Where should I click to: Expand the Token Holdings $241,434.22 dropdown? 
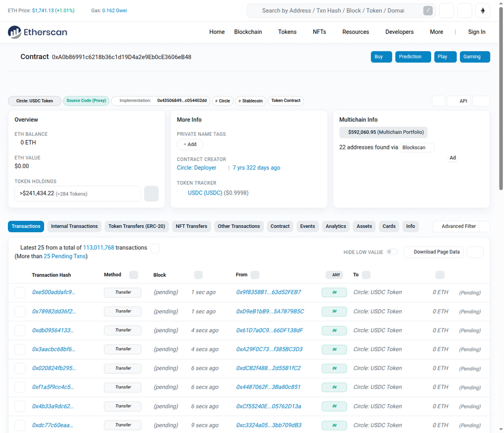(77, 193)
